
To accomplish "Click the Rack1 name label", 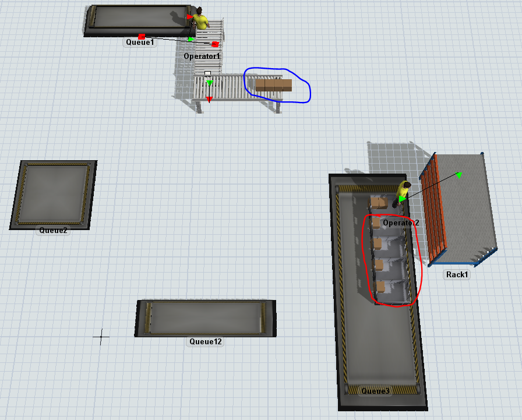I will pyautogui.click(x=457, y=274).
